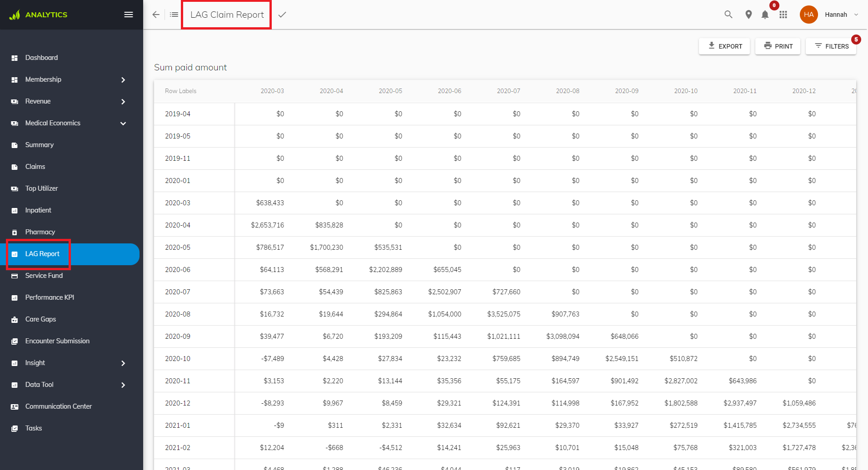Open Tasks in the sidebar
Image resolution: width=868 pixels, height=470 pixels.
click(x=34, y=428)
